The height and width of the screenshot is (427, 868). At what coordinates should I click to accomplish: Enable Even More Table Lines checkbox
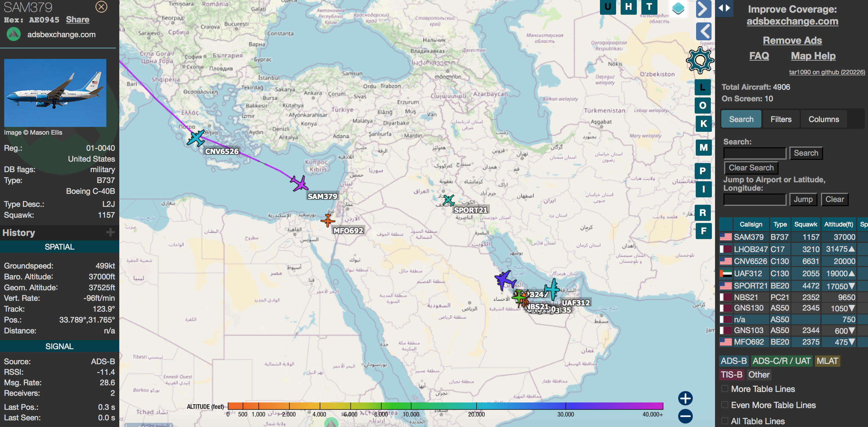(x=725, y=405)
